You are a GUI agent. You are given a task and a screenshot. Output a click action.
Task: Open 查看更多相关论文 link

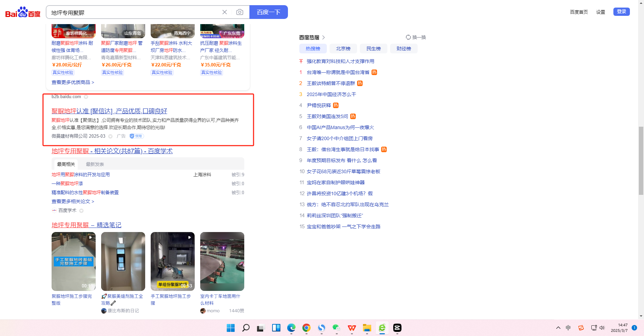pos(73,201)
